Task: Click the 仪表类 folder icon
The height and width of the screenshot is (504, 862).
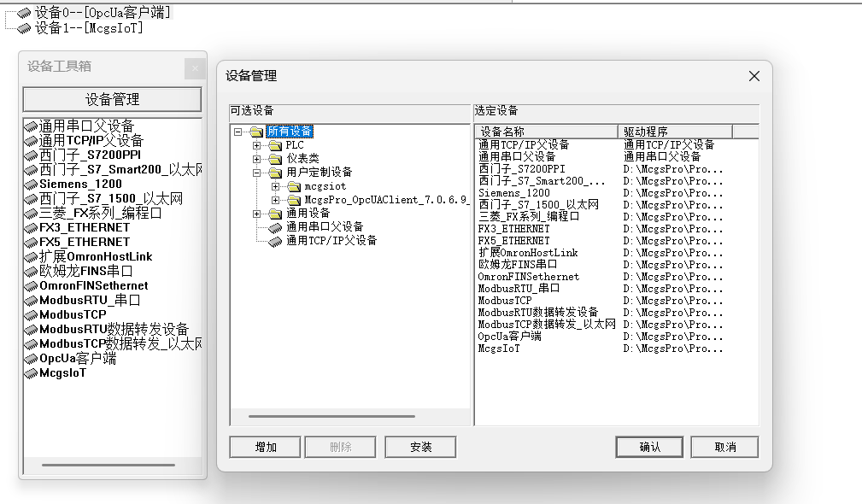Action: coord(275,160)
